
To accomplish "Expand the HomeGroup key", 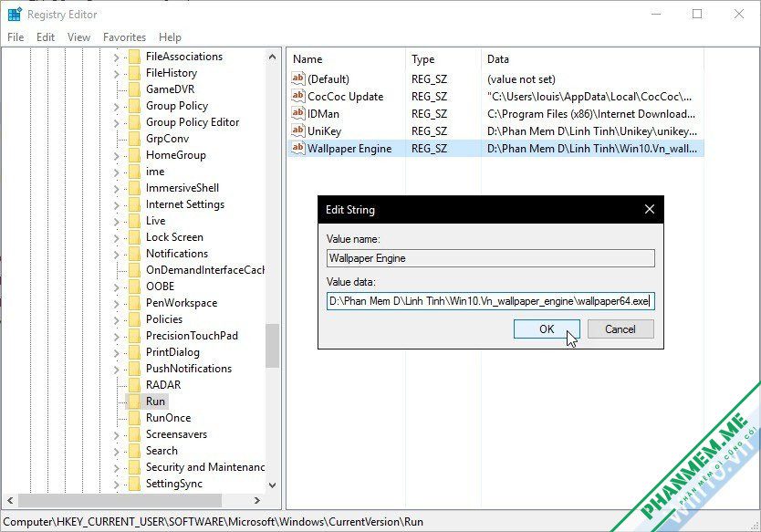I will click(116, 156).
